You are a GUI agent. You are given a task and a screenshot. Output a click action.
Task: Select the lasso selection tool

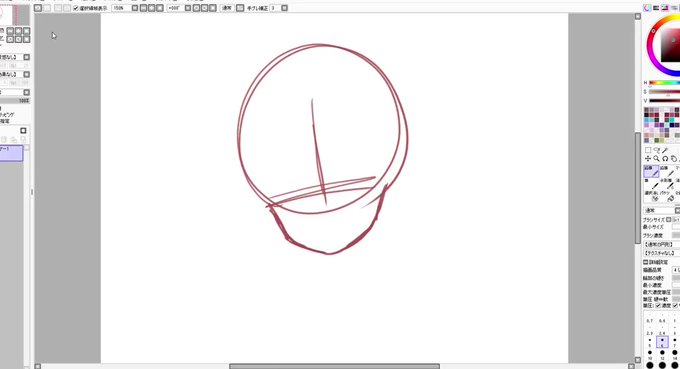click(656, 150)
